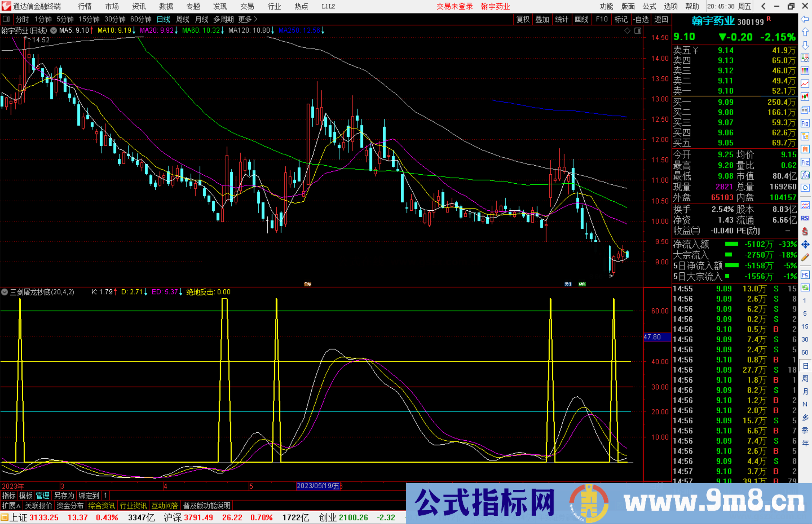The width and height of the screenshot is (812, 524).
Task: Click the back arrow icon atop right sidebar
Action: (805, 20)
